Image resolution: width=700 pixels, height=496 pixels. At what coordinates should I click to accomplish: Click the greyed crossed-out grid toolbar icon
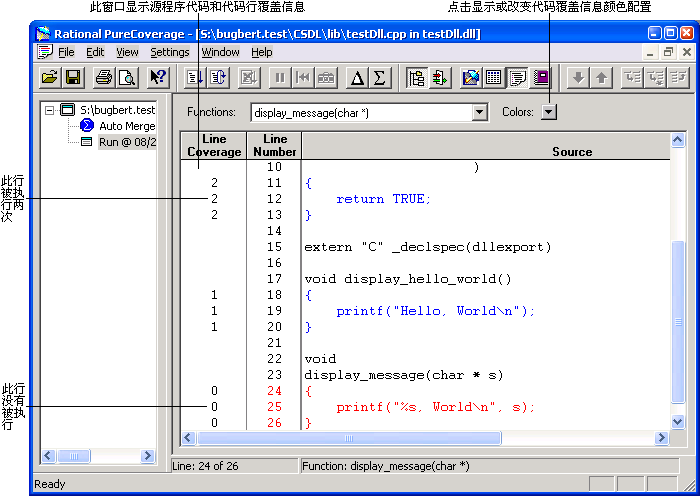(x=249, y=78)
